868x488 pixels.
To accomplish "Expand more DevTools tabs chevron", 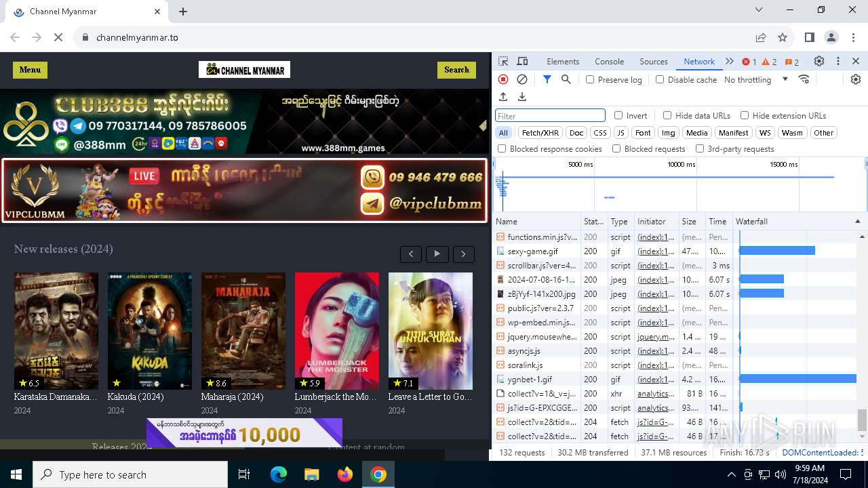I will pyautogui.click(x=730, y=62).
